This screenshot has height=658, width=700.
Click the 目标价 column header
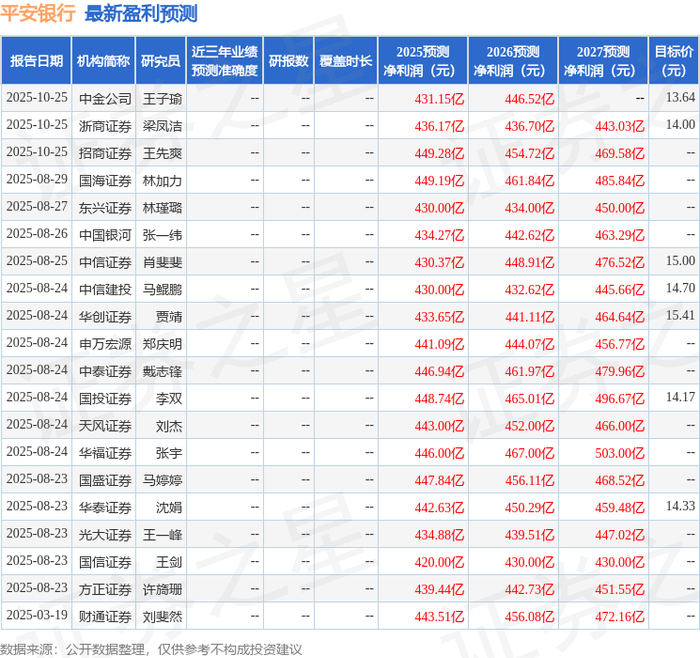coord(674,61)
